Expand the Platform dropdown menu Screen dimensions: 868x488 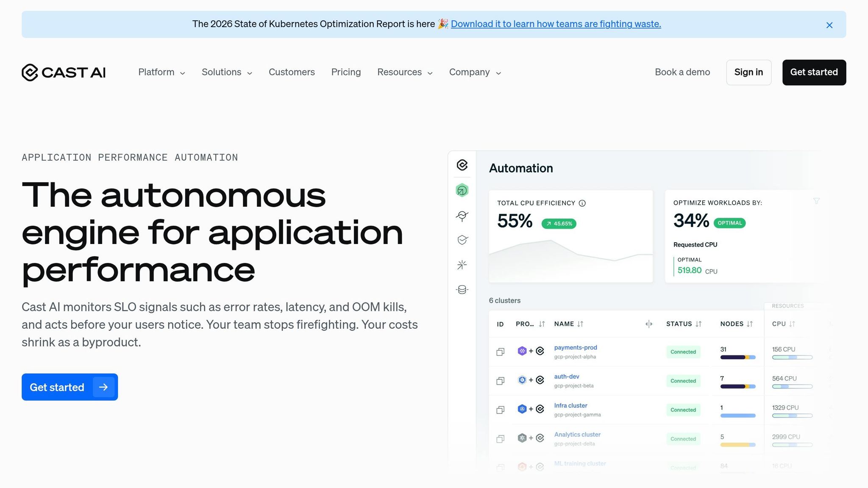pyautogui.click(x=161, y=72)
